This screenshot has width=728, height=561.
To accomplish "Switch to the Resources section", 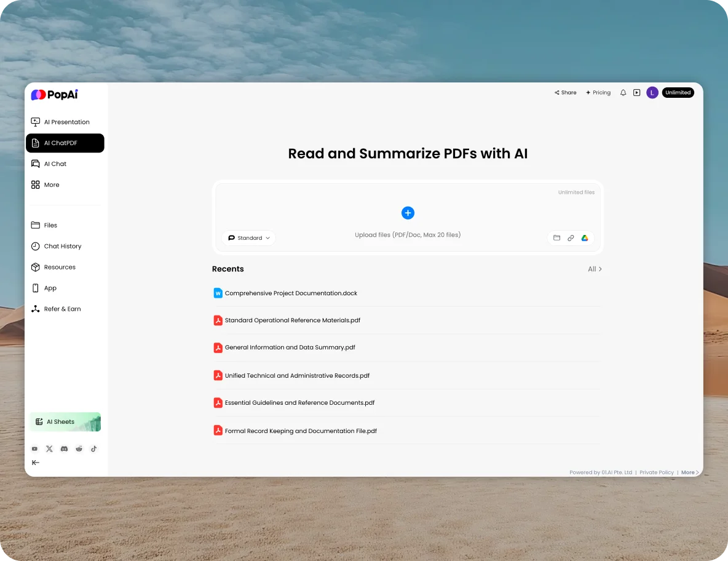I will click(x=60, y=267).
